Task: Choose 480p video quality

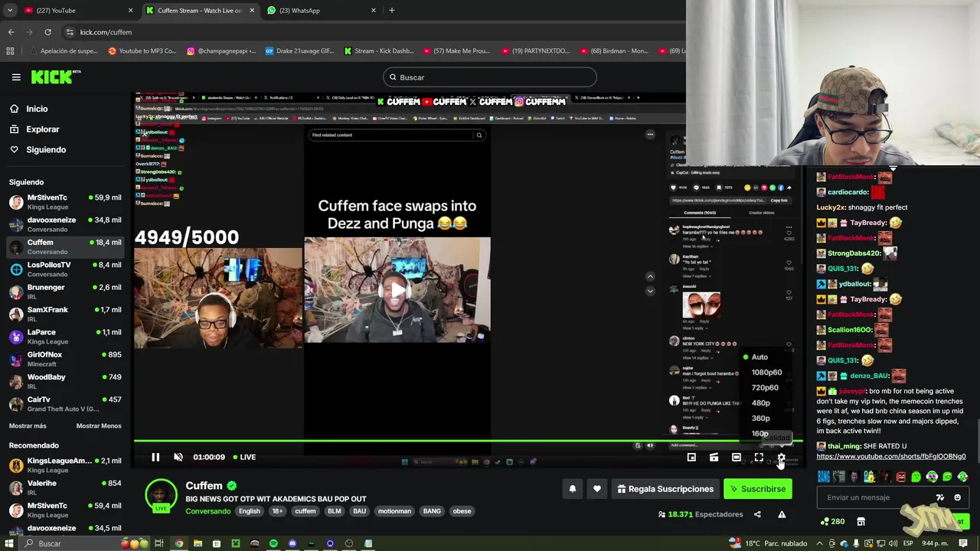Action: pos(760,403)
